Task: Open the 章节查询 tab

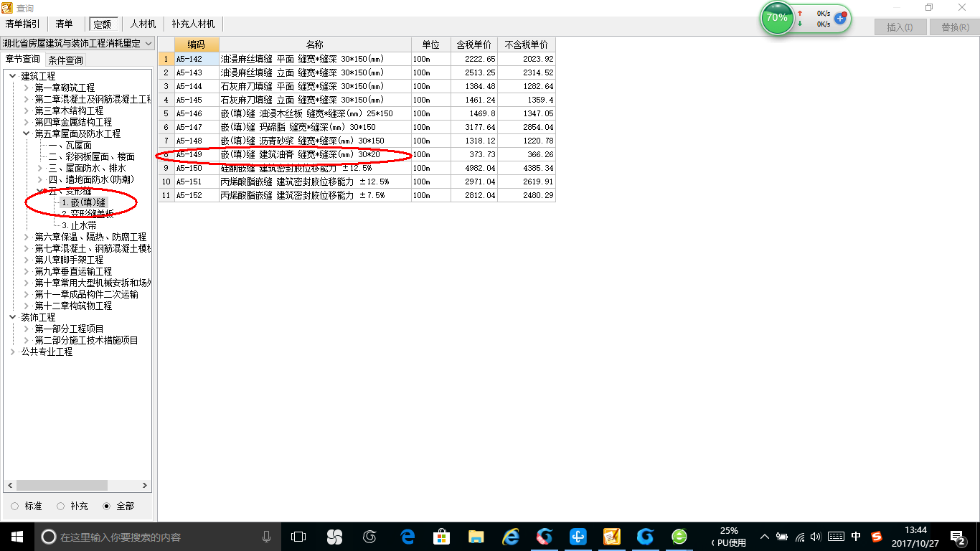Action: point(22,60)
